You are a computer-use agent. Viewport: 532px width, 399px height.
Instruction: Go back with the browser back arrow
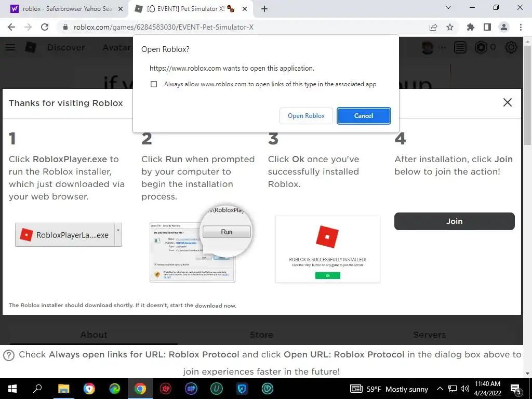(x=11, y=27)
